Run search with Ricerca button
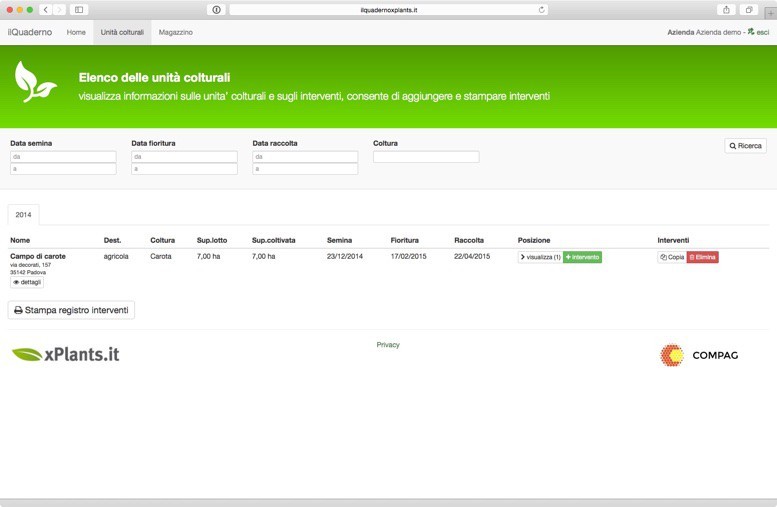The height and width of the screenshot is (507, 777). [x=745, y=146]
